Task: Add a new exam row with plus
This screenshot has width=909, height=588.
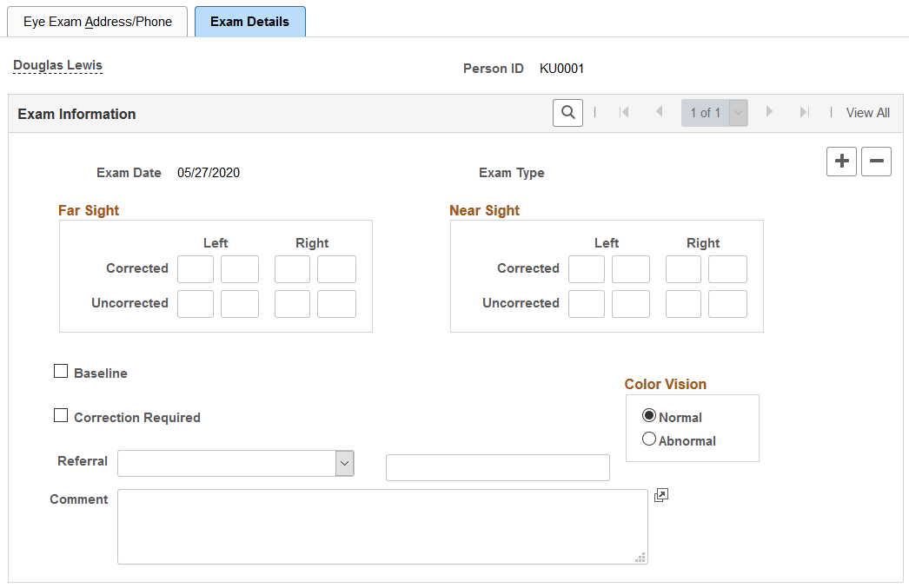Action: click(841, 161)
